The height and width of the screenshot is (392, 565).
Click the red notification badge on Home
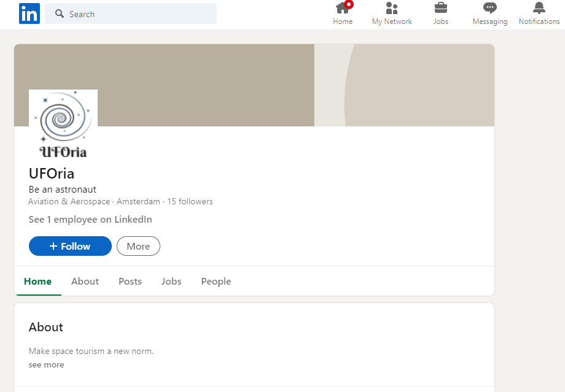tap(349, 4)
